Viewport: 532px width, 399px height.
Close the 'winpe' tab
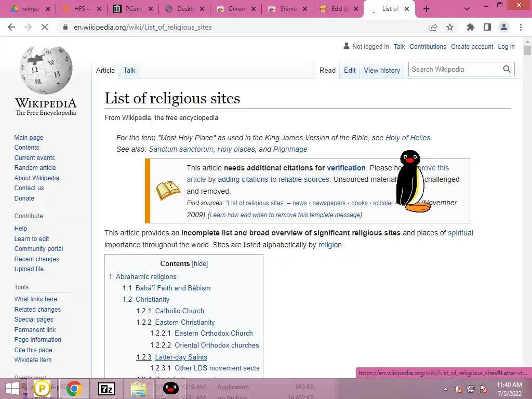pos(48,9)
